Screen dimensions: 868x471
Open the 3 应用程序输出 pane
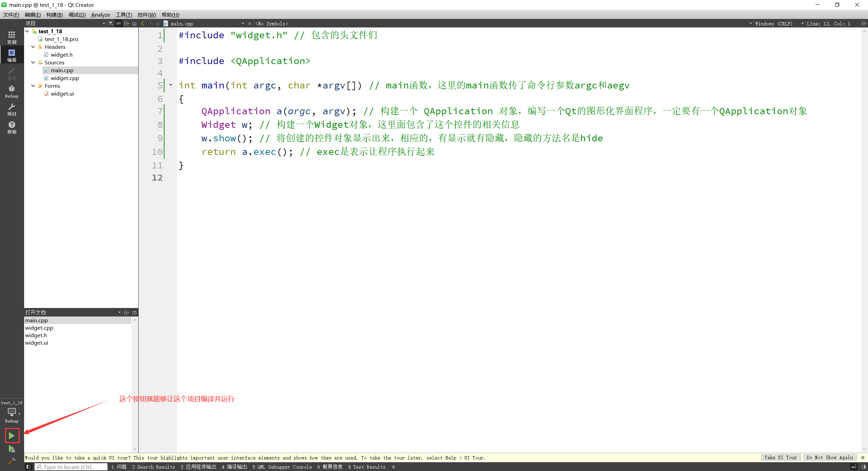click(198, 467)
